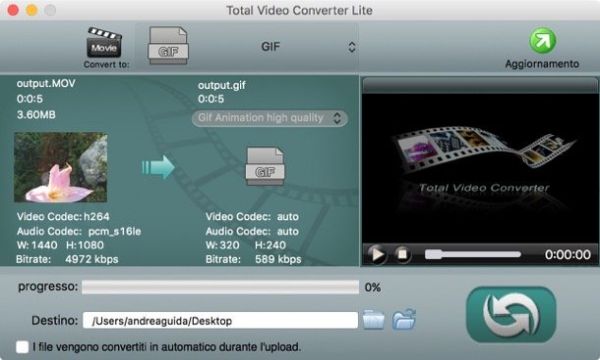
Task: Click the progresso progress bar
Action: [x=220, y=287]
